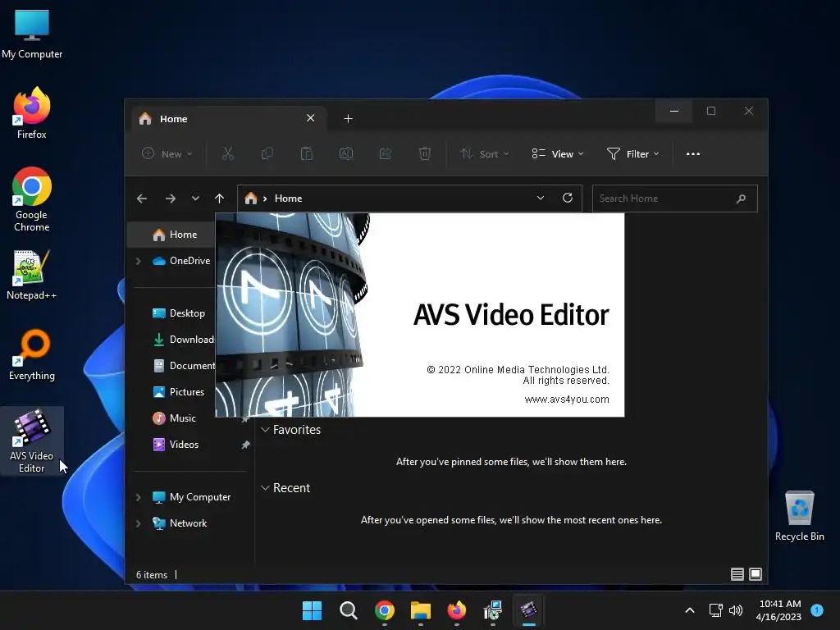Open the View dropdown menu
This screenshot has height=630, width=840.
(558, 153)
